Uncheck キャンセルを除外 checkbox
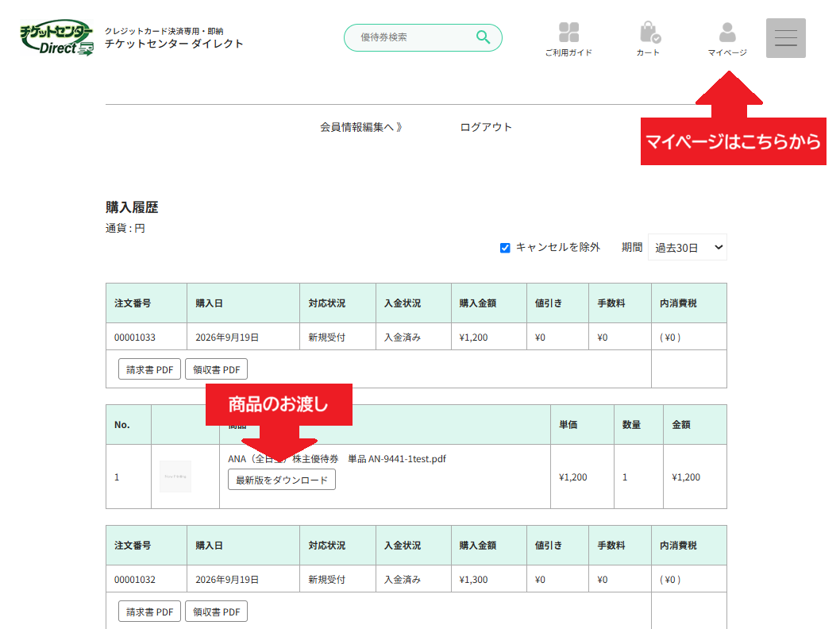 (505, 248)
